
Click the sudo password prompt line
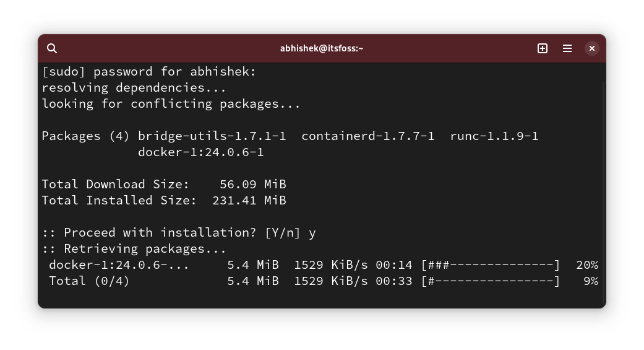pos(148,72)
